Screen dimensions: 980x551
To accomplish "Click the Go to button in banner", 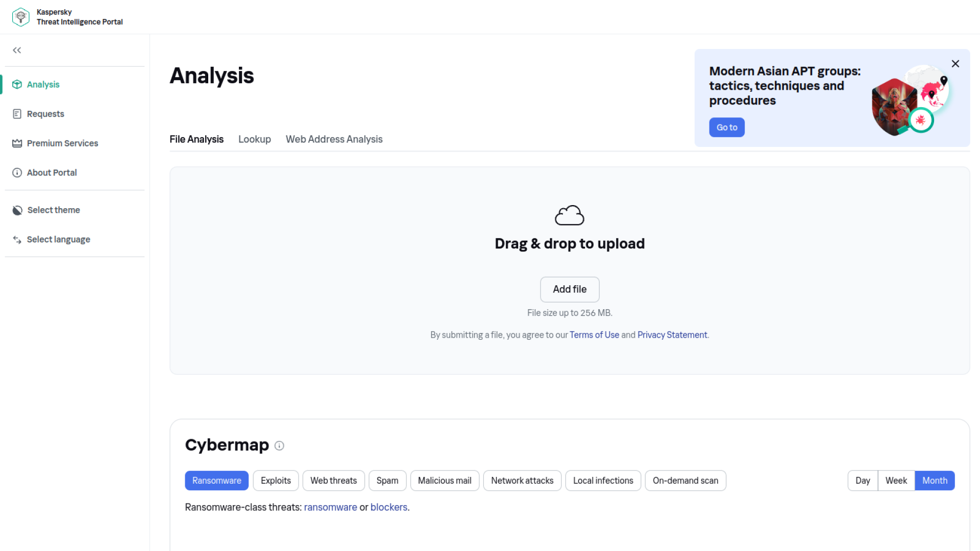I will (x=726, y=128).
